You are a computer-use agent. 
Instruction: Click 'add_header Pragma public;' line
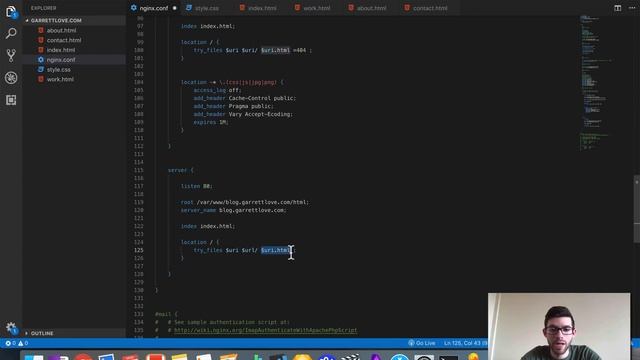pyautogui.click(x=233, y=106)
